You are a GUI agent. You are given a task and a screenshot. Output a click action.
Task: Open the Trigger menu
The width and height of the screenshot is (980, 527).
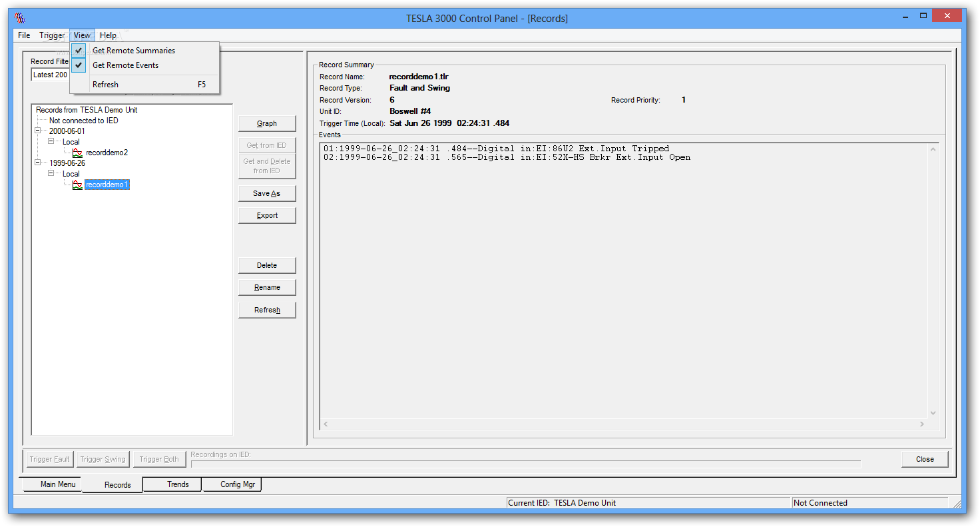[52, 35]
